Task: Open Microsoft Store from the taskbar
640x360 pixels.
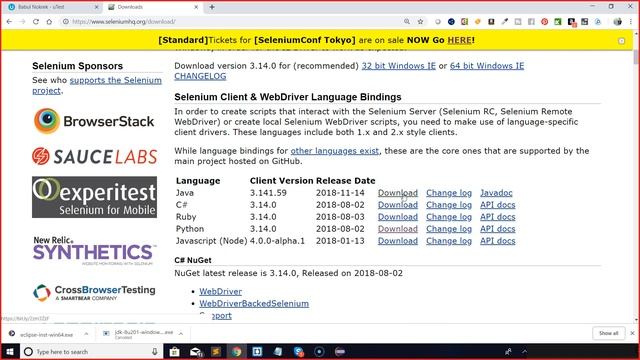Action: 175,351
